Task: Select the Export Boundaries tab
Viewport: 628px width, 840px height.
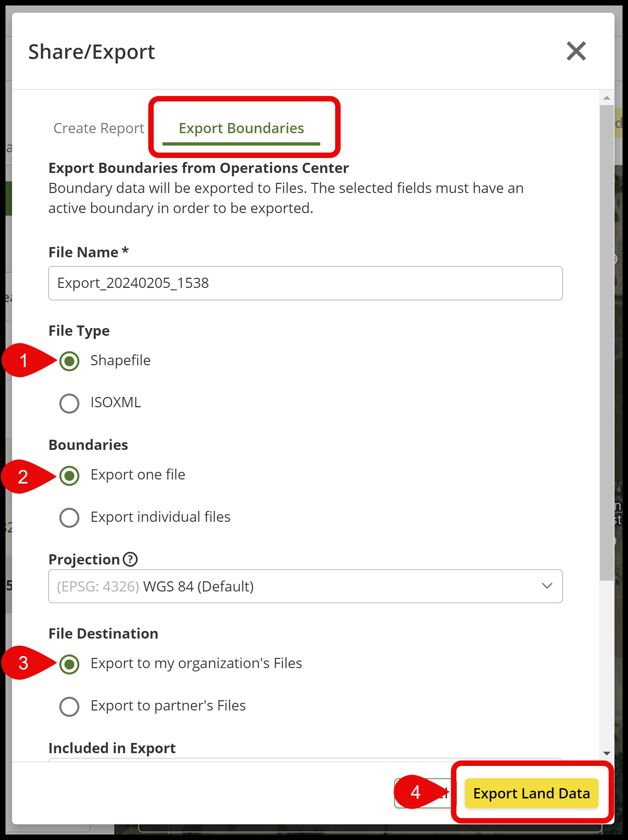Action: coord(241,128)
